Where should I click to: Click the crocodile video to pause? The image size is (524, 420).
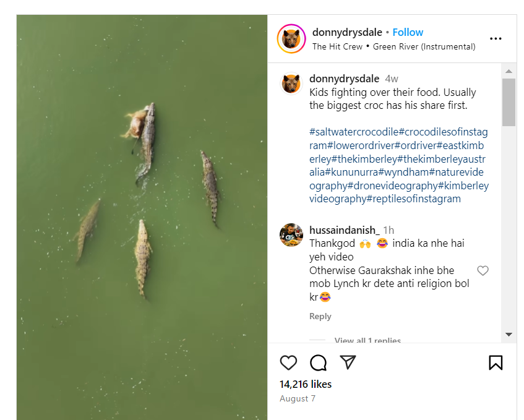coord(142,217)
